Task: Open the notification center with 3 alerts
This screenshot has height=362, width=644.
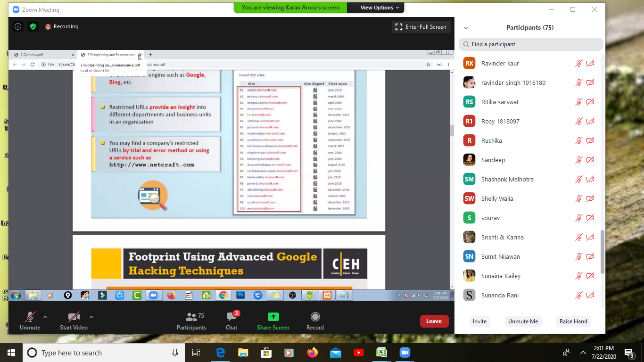Action: [629, 353]
